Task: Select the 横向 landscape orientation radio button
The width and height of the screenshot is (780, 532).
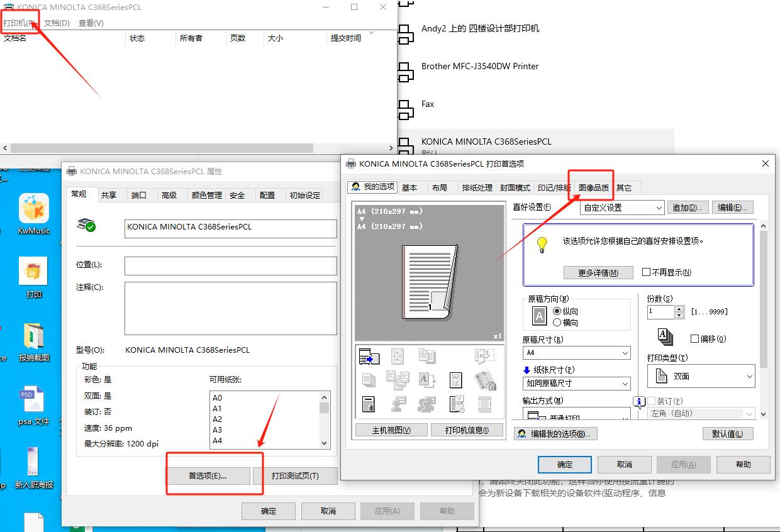Action: [557, 323]
